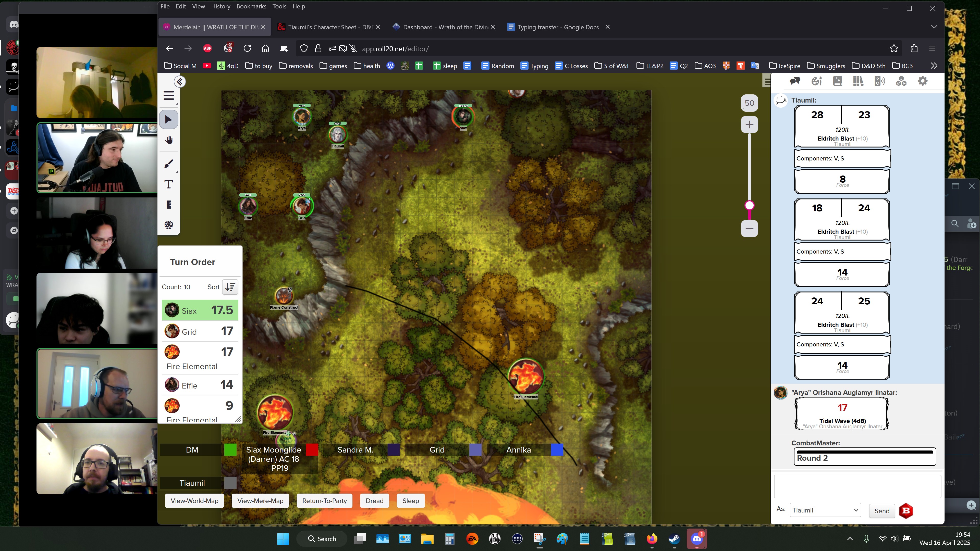Screen dimensions: 980x551
Task: Open the My Settings gear tab
Action: point(923,81)
